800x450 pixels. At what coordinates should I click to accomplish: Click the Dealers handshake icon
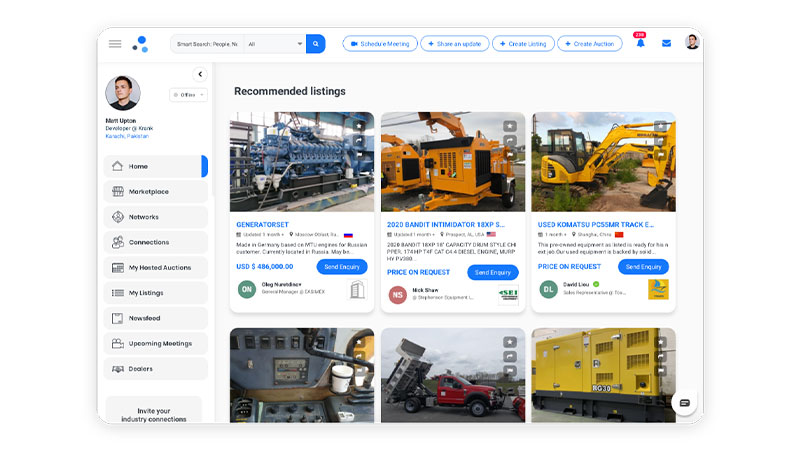point(118,369)
